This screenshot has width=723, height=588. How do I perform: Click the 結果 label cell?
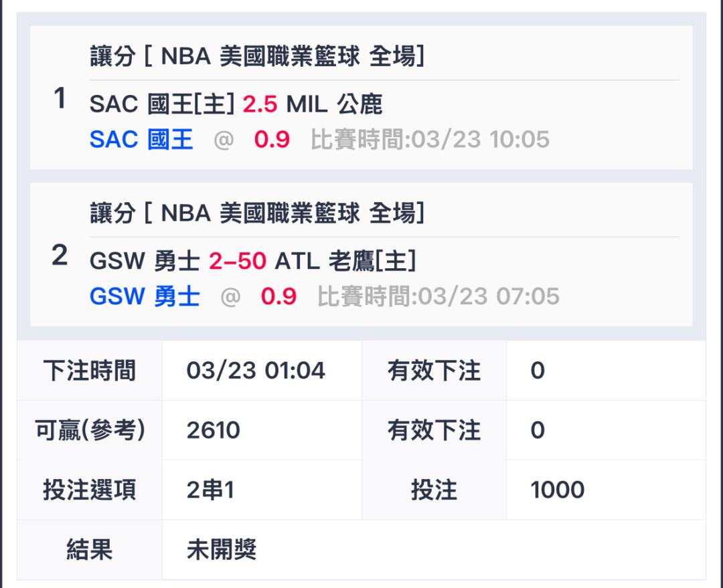pos(90,549)
